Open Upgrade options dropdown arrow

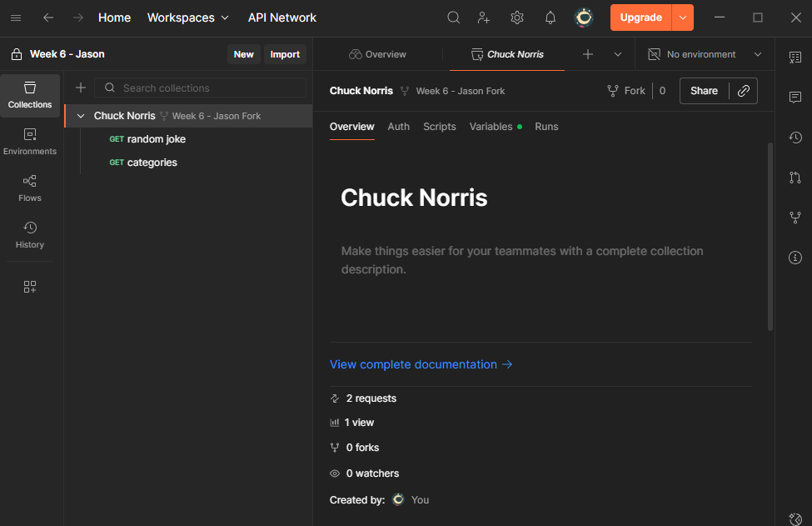tap(683, 18)
